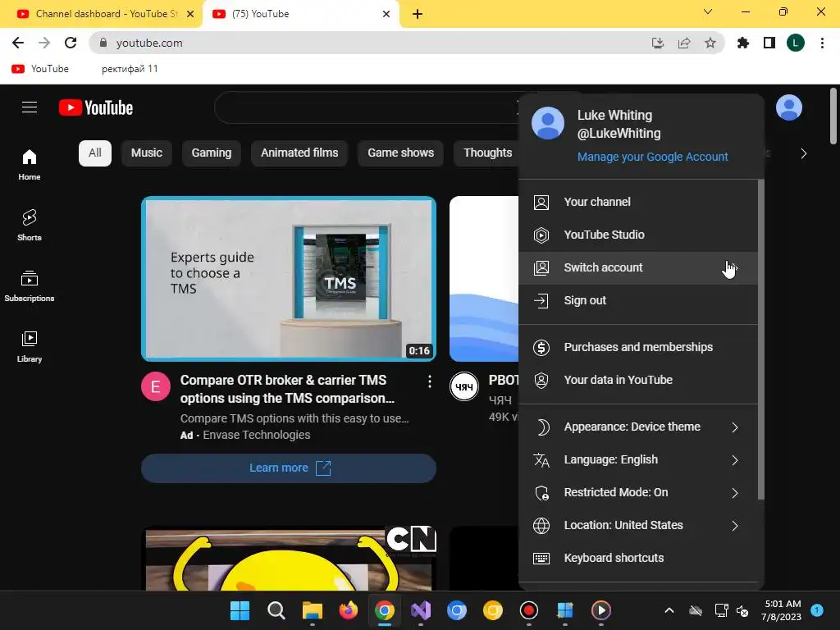Open File Explorer from taskbar
Viewport: 840px width, 630px height.
point(313,610)
